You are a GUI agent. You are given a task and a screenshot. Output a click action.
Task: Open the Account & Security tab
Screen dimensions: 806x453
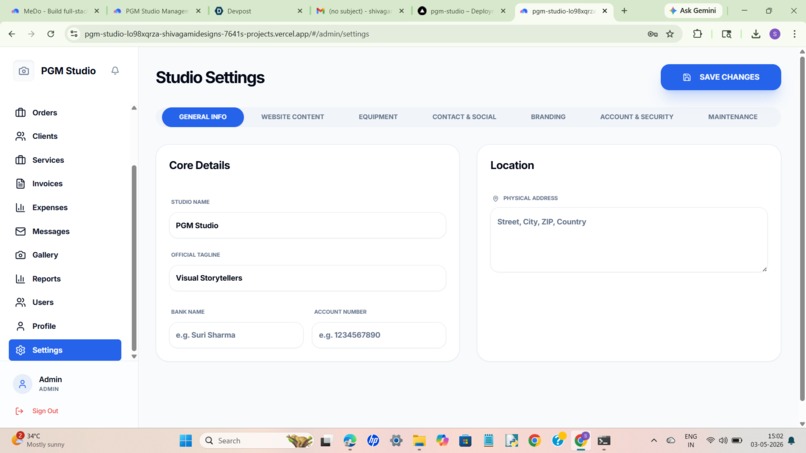(636, 117)
